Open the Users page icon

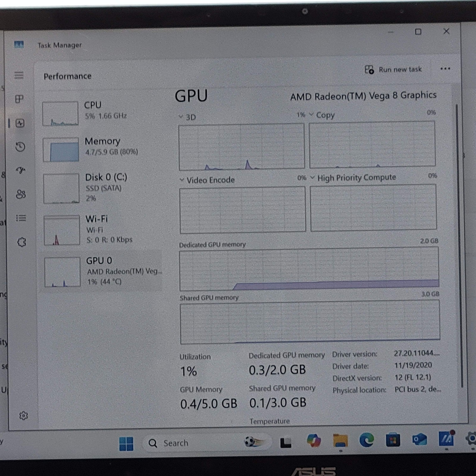(21, 194)
